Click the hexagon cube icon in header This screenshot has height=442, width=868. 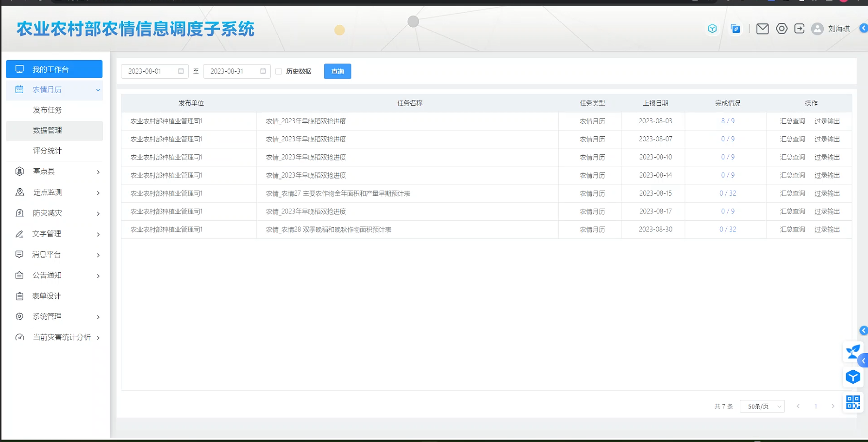tap(712, 29)
